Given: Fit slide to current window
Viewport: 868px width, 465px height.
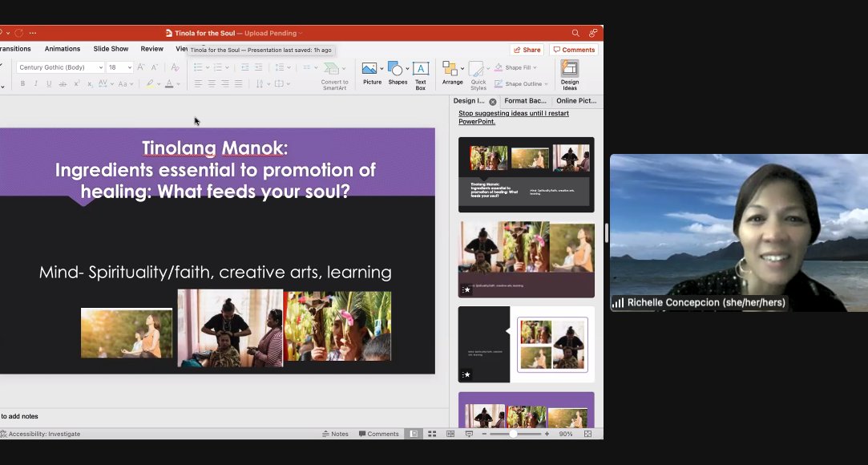Looking at the screenshot, I should (588, 434).
